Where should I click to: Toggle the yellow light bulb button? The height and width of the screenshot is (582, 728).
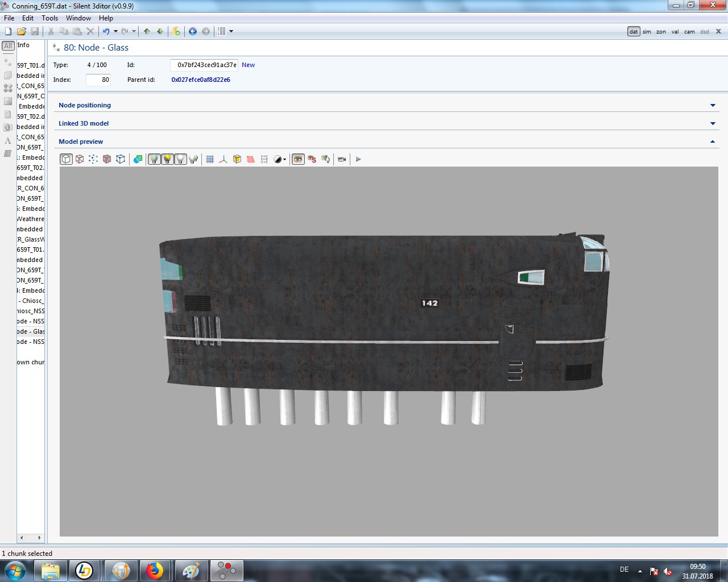(x=167, y=159)
